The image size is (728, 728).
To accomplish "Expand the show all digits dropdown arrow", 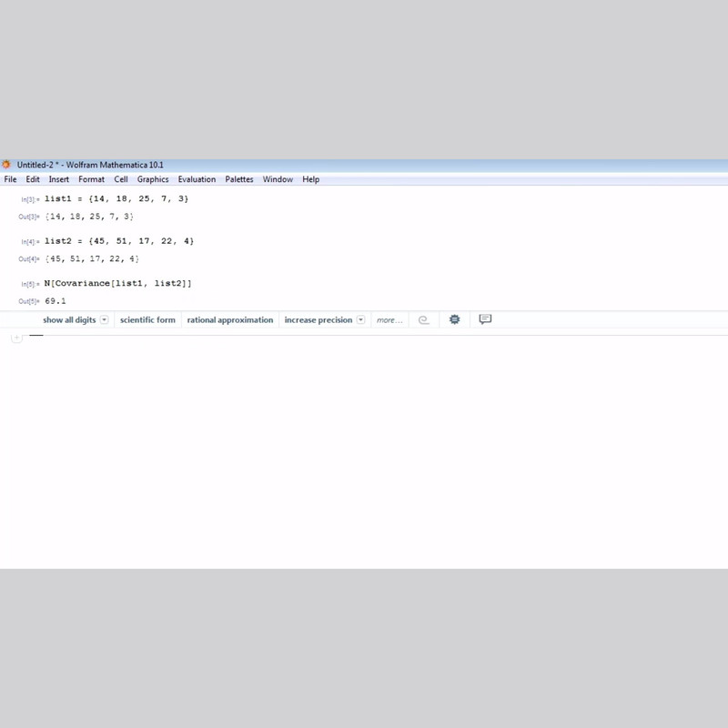I will (105, 320).
